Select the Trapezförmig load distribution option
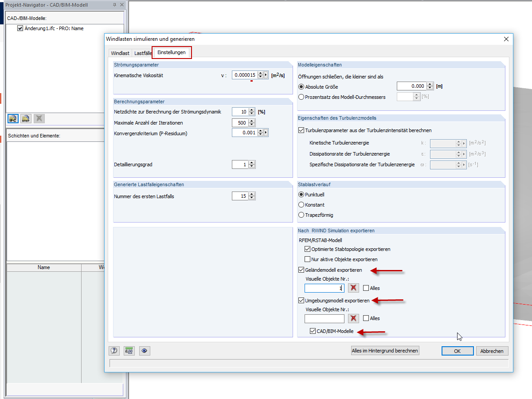Screen dimensions: 532x399 [x=301, y=215]
